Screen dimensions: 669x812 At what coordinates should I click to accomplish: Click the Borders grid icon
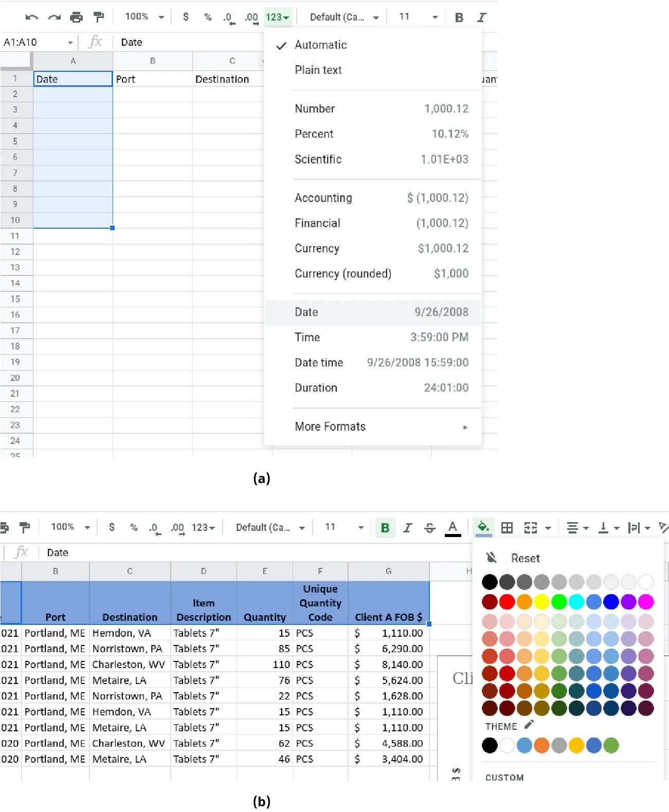[x=507, y=528]
